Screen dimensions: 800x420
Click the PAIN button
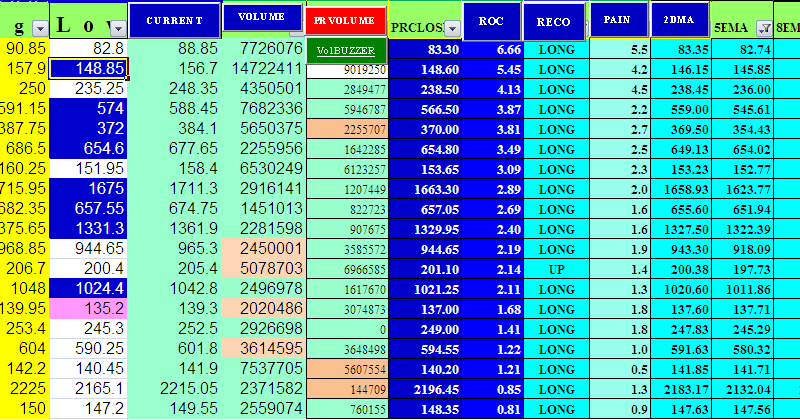tap(617, 20)
